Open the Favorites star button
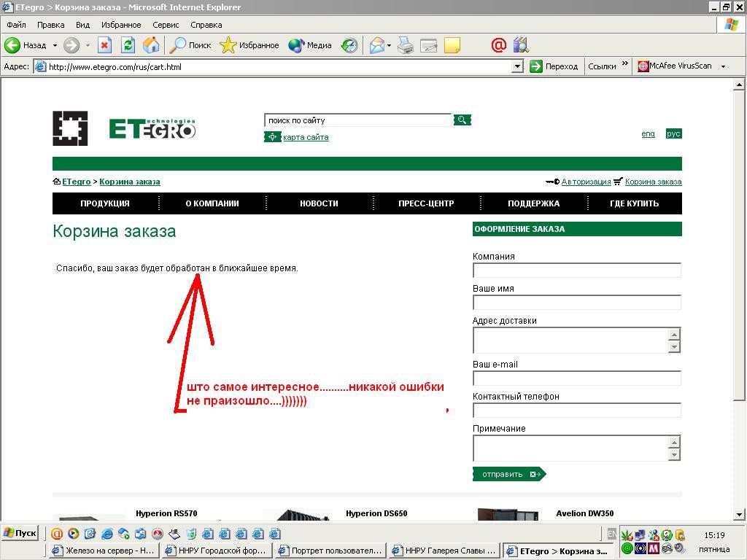Screen dimensions: 747x560 [249, 45]
